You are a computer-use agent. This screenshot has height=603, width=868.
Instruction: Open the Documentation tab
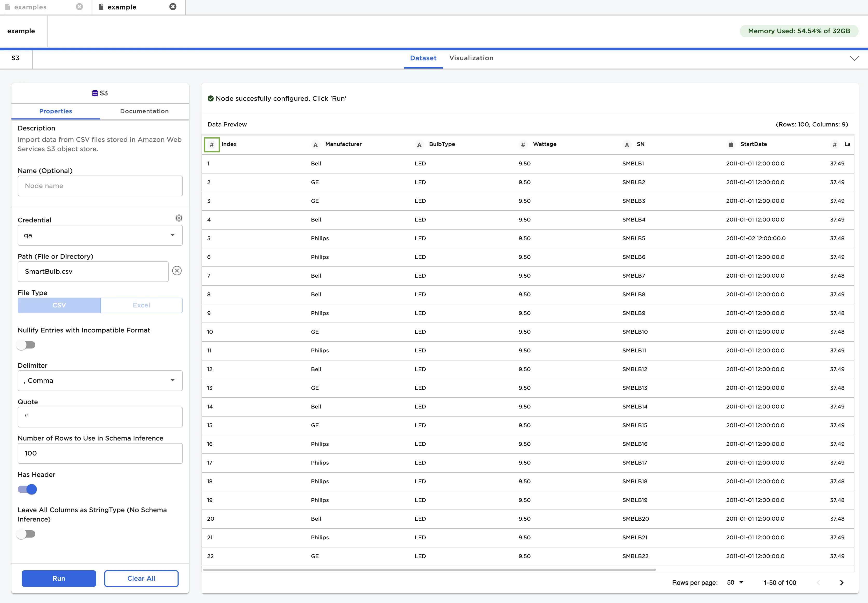coord(144,111)
